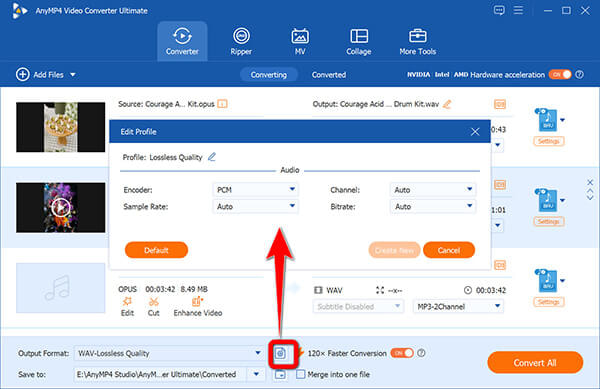Expand first file's format dropdown arrow
This screenshot has height=389, width=600.
[562, 120]
